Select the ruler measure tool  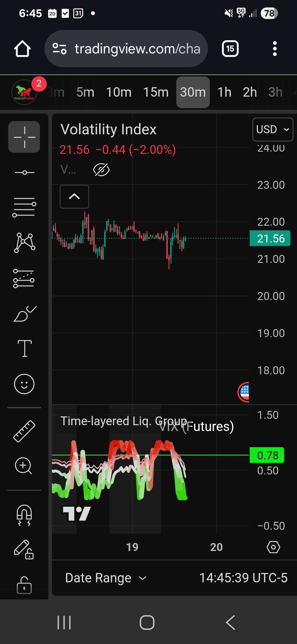24,431
